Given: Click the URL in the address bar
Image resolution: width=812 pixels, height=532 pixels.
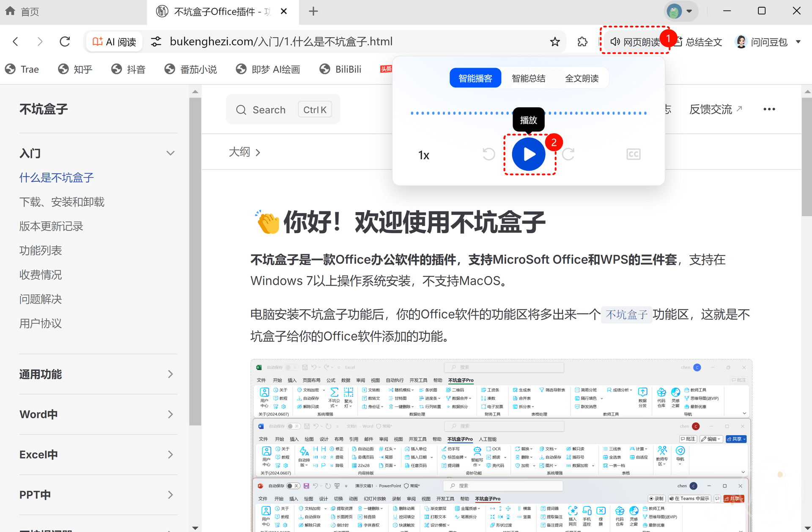Looking at the screenshot, I should [x=281, y=41].
